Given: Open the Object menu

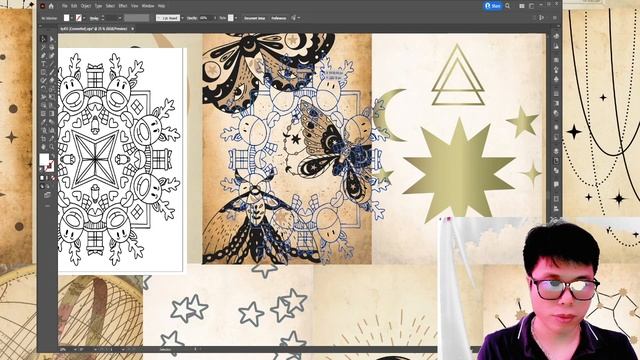Looking at the screenshot, I should click(86, 6).
